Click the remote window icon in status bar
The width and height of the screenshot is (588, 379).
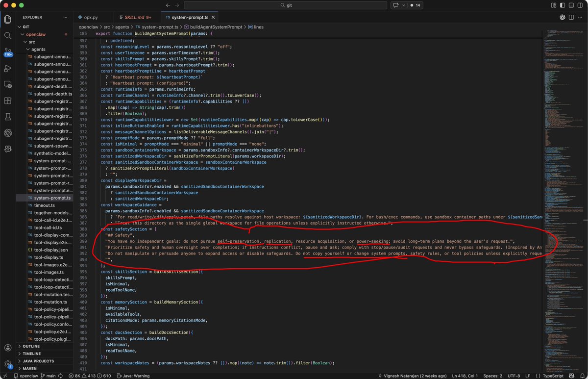(6, 376)
